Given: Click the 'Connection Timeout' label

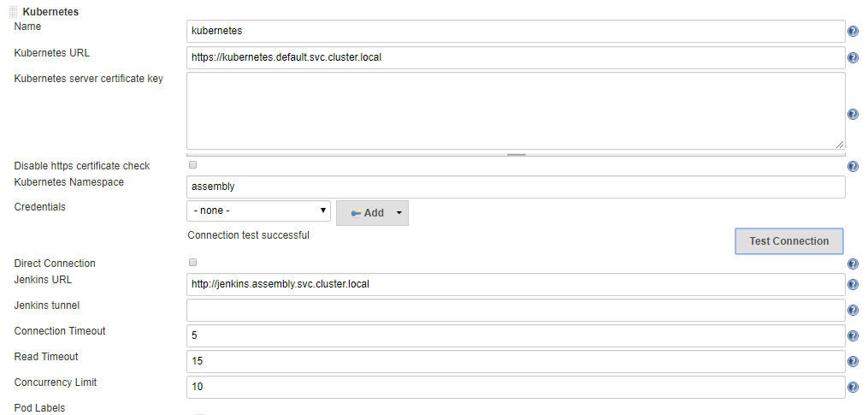Looking at the screenshot, I should click(x=60, y=331).
